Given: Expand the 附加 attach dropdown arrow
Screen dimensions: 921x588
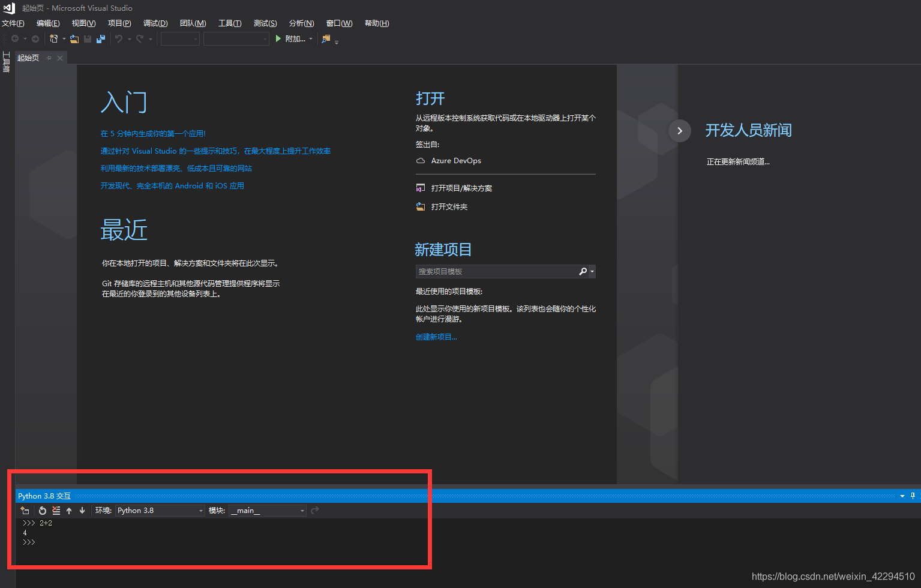Looking at the screenshot, I should click(x=311, y=39).
